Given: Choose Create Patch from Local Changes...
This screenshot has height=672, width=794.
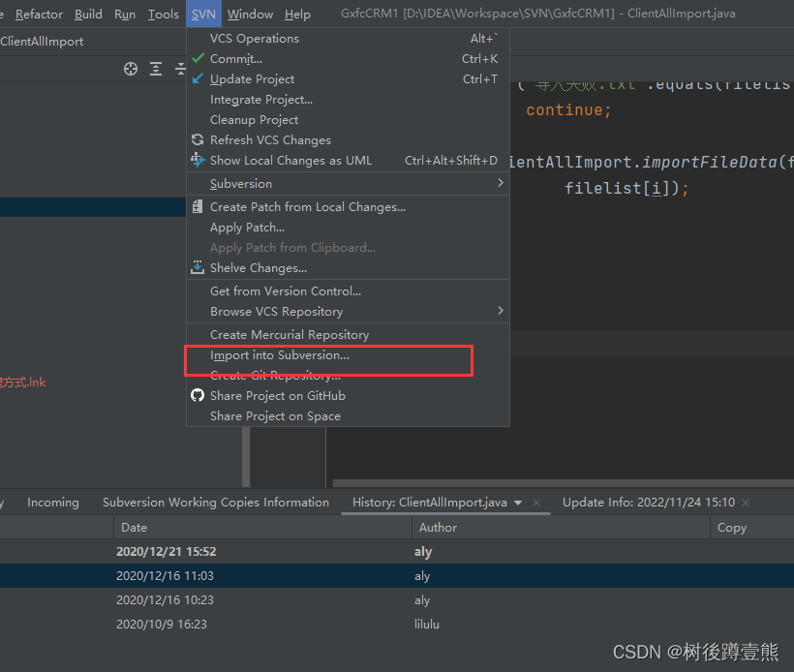Looking at the screenshot, I should (348, 206).
